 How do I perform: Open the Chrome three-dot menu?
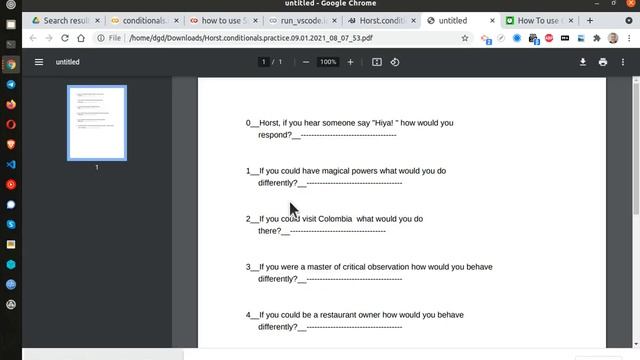pos(629,38)
